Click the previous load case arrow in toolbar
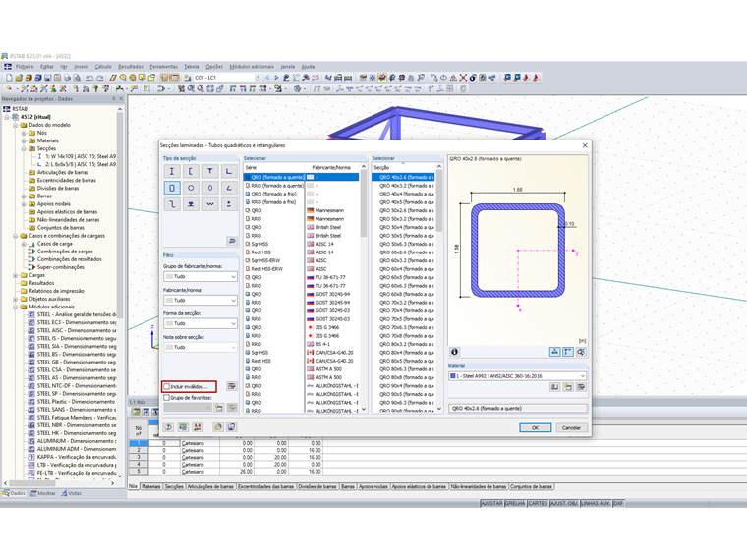 [267, 78]
